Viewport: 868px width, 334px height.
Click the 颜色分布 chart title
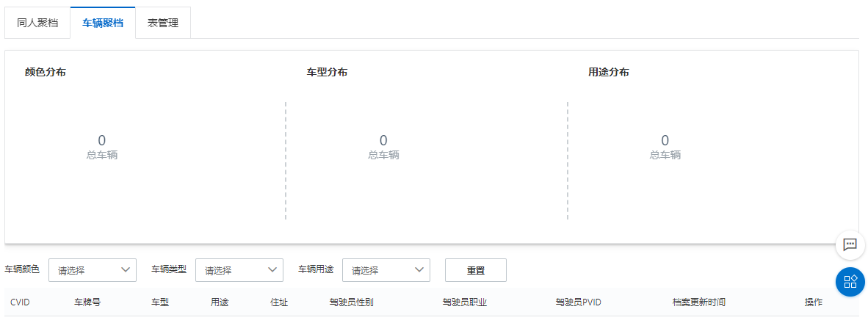(x=46, y=72)
